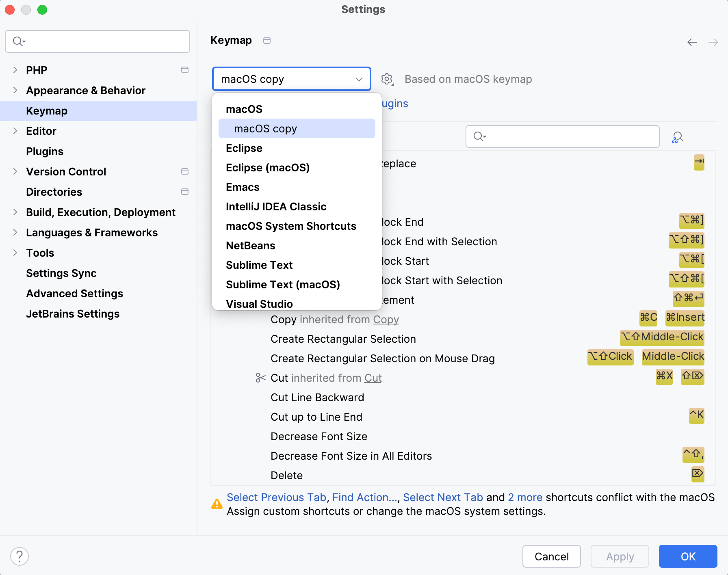This screenshot has height=575, width=728.
Task: Expand the PHP settings section
Action: point(15,70)
